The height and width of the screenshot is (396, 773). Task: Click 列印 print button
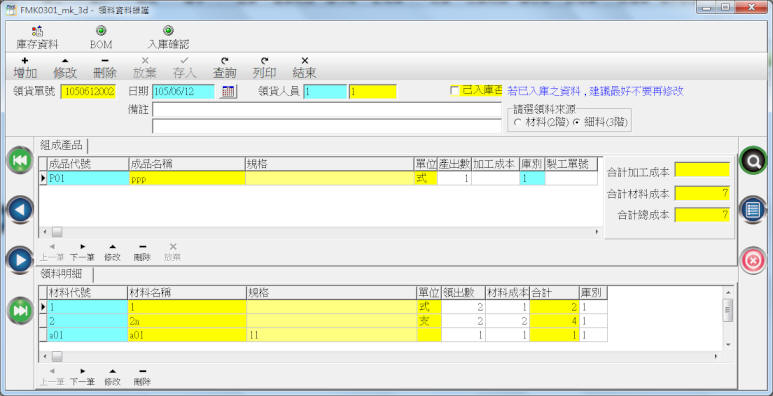(264, 68)
